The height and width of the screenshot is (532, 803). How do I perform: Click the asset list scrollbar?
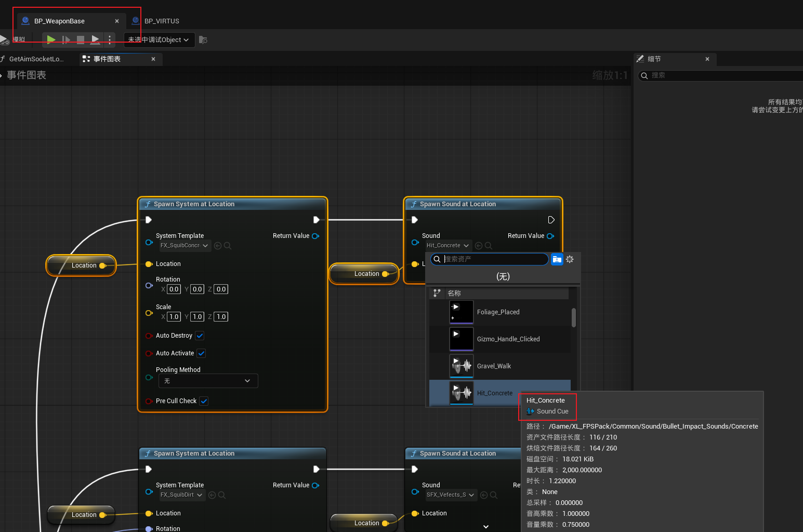[574, 318]
